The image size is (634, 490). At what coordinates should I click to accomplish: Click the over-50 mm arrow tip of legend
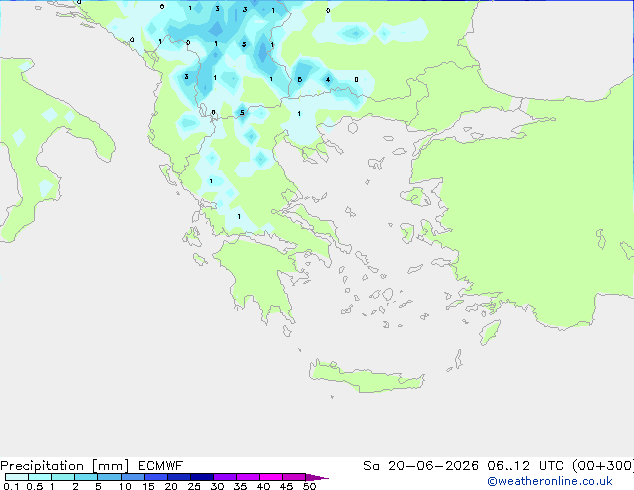[x=317, y=477]
